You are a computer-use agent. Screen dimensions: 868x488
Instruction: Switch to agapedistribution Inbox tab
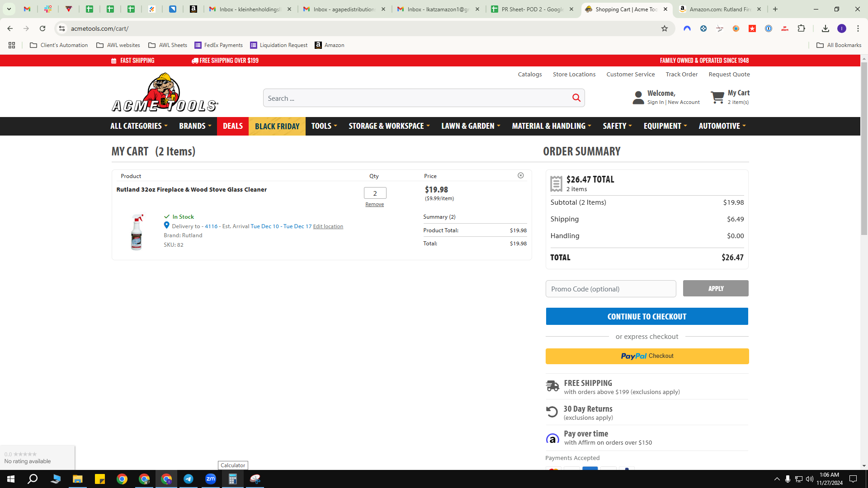pyautogui.click(x=345, y=9)
